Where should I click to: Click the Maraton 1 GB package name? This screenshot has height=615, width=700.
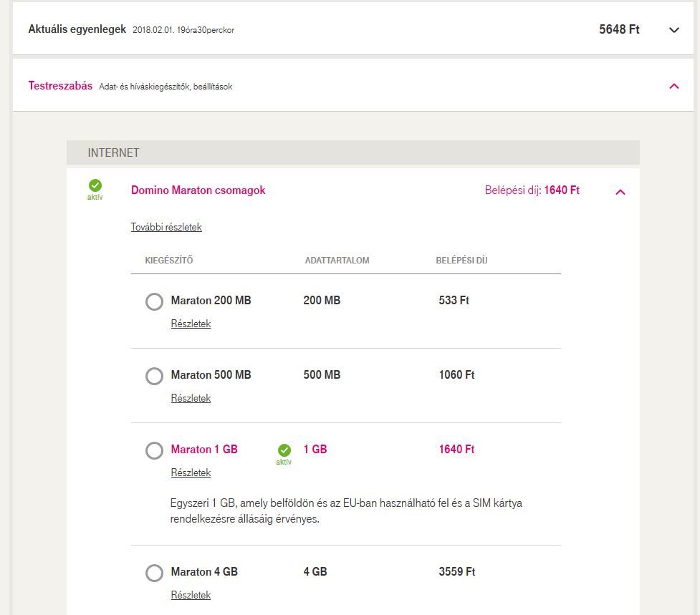pyautogui.click(x=204, y=450)
